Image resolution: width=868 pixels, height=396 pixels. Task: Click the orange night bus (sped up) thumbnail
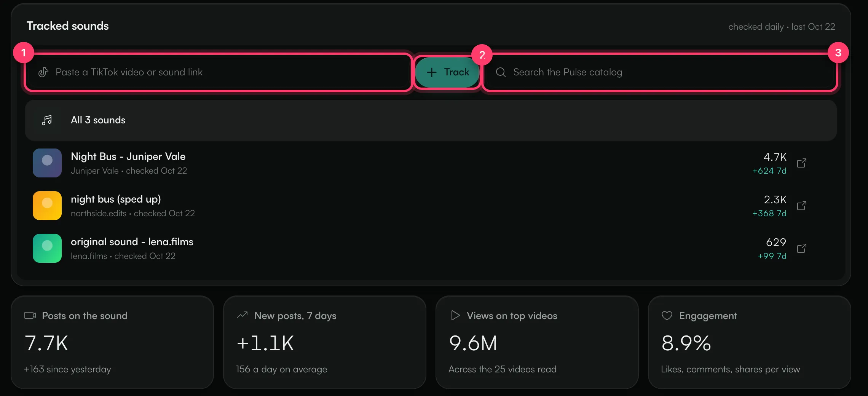pos(47,206)
